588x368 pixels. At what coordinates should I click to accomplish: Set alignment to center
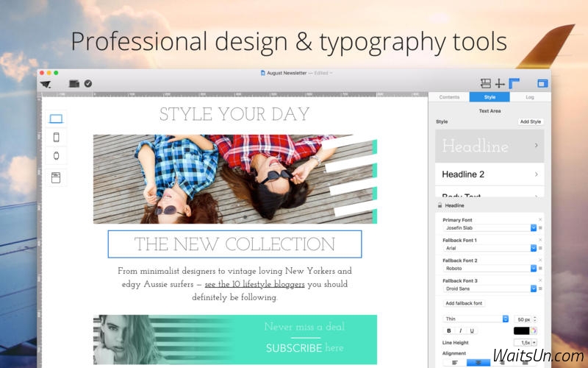[478, 363]
